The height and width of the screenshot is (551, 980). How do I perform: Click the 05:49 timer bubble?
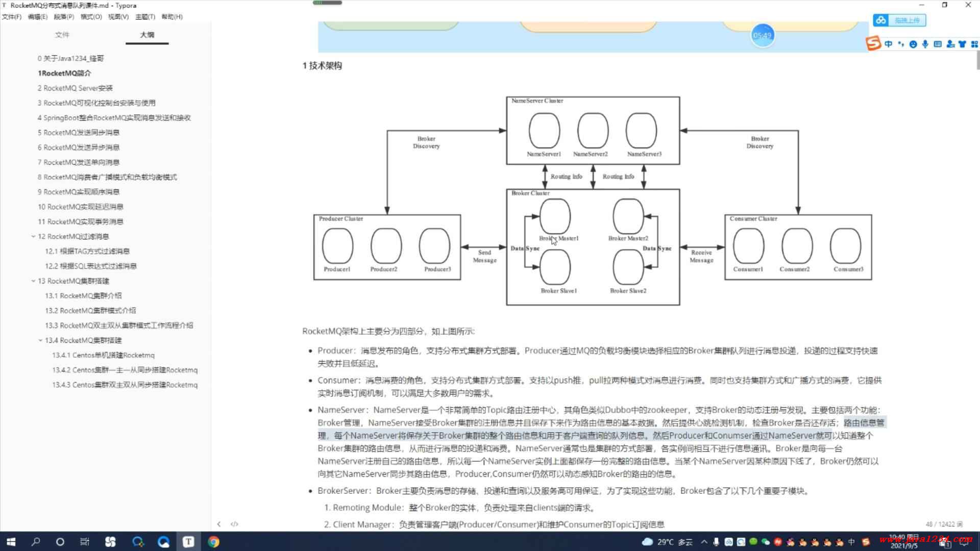tap(762, 35)
